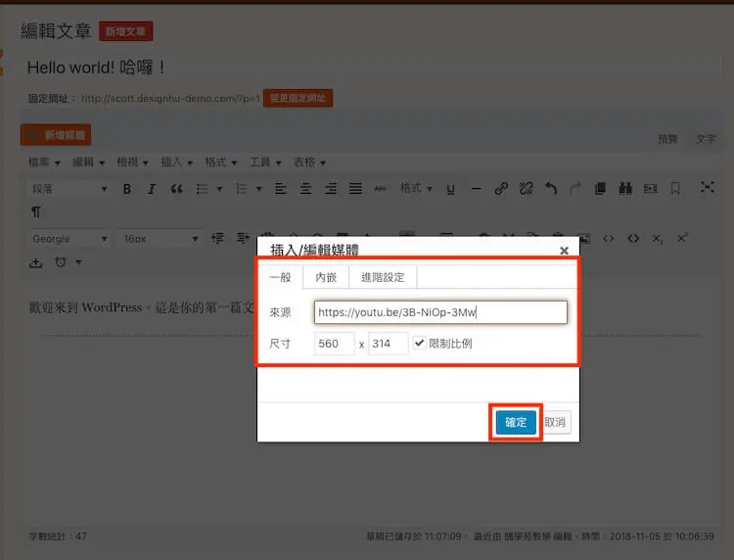The width and height of the screenshot is (734, 560).
Task: Click the 新增文章 button
Action: (x=125, y=31)
